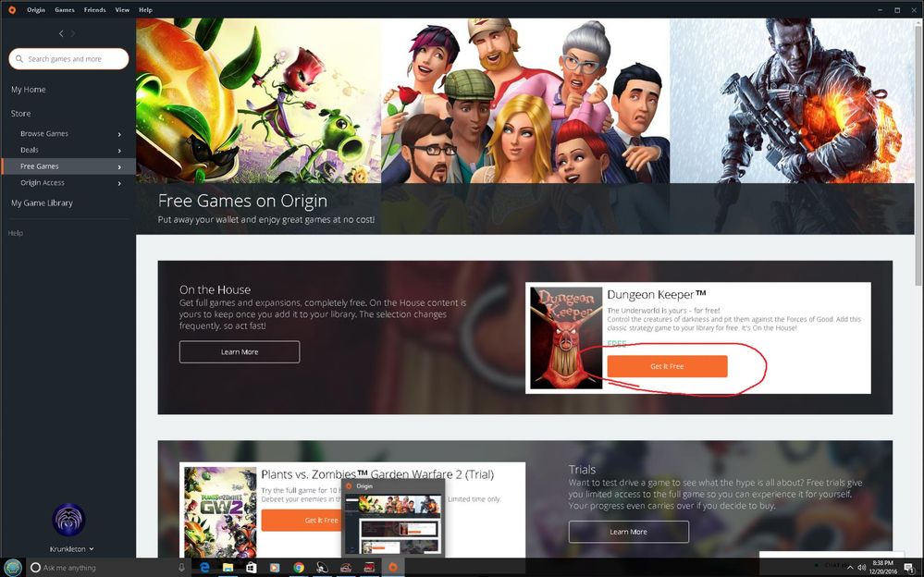924x577 pixels.
Task: Go forward with the right arrow navigation icon
Action: [73, 33]
